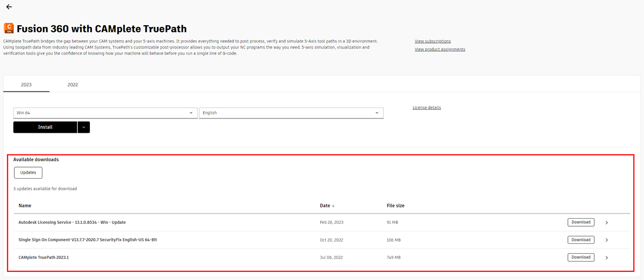Click the Available downloads heading
Screen dimensions: 644x280
tap(35, 160)
